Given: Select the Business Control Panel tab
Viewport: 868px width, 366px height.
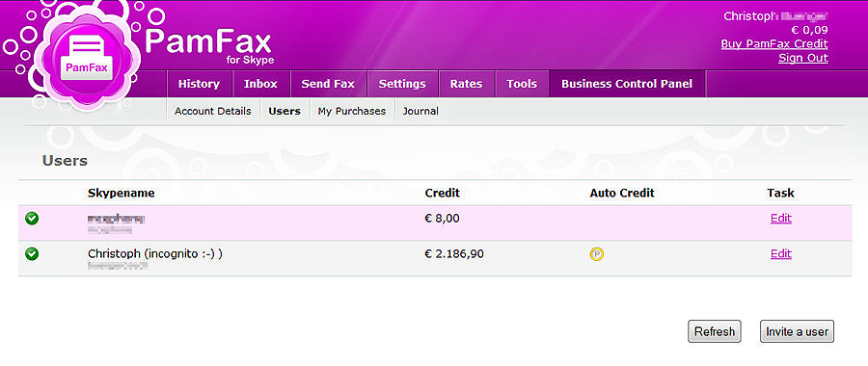Looking at the screenshot, I should (627, 84).
